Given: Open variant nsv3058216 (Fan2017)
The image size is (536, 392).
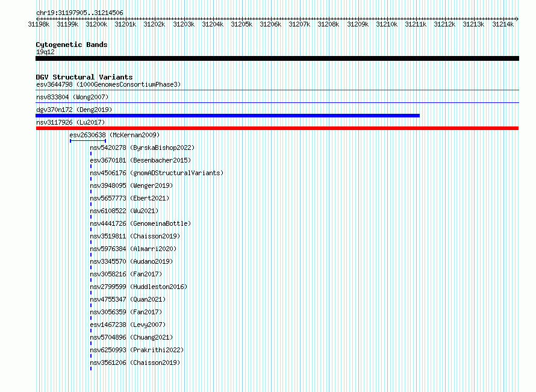Looking at the screenshot, I should coord(126,274).
